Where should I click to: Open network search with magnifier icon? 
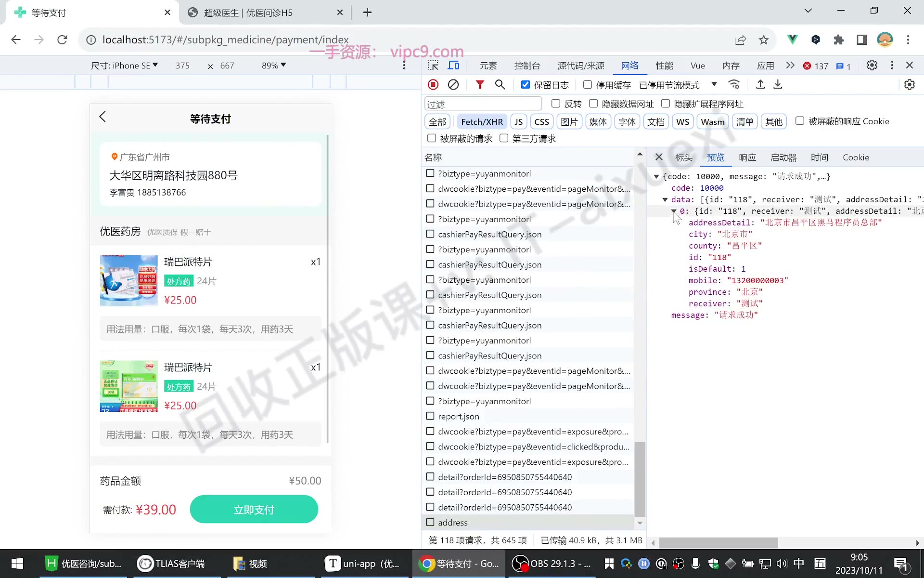point(500,85)
